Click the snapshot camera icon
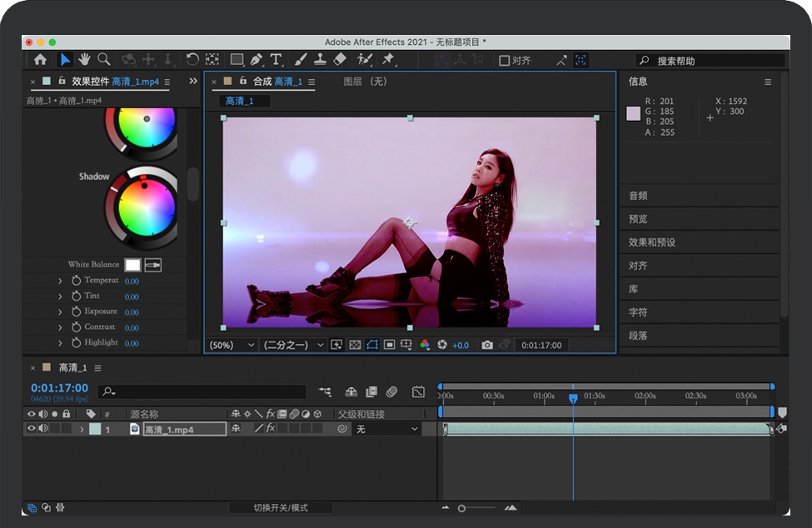Image resolution: width=812 pixels, height=528 pixels. pyautogui.click(x=486, y=345)
